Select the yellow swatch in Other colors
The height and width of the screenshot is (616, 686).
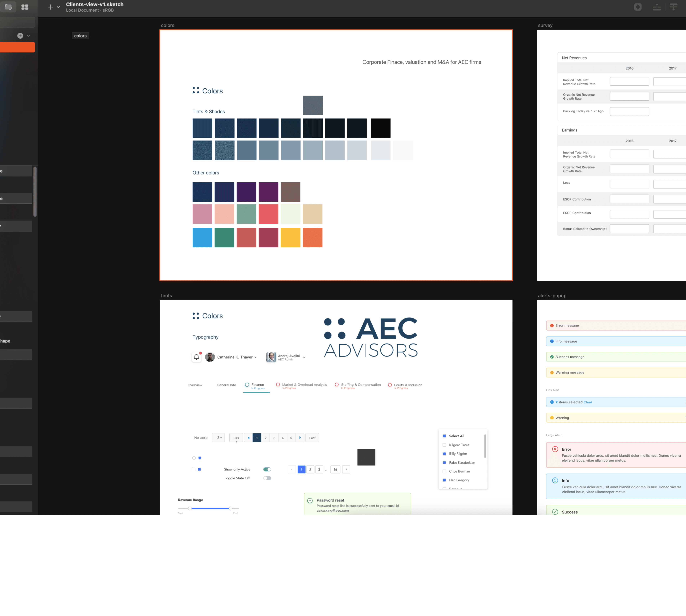coord(290,238)
